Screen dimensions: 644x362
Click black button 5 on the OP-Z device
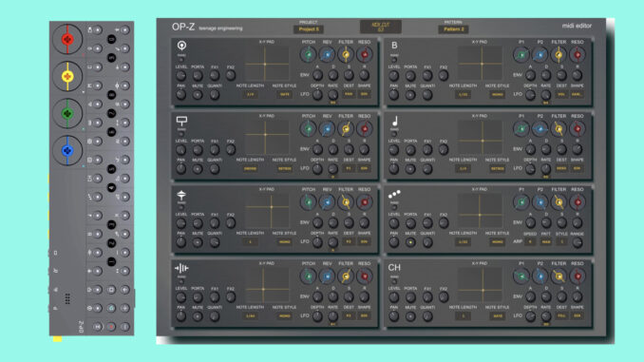click(x=111, y=169)
